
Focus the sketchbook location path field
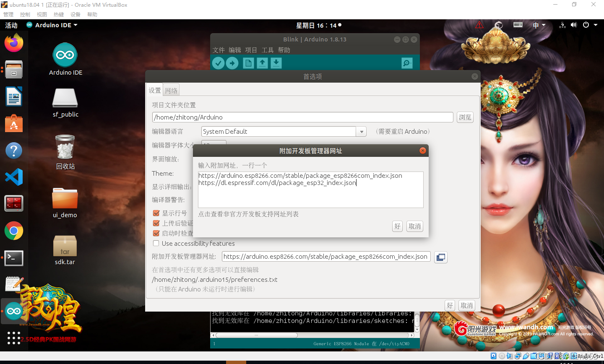(302, 117)
